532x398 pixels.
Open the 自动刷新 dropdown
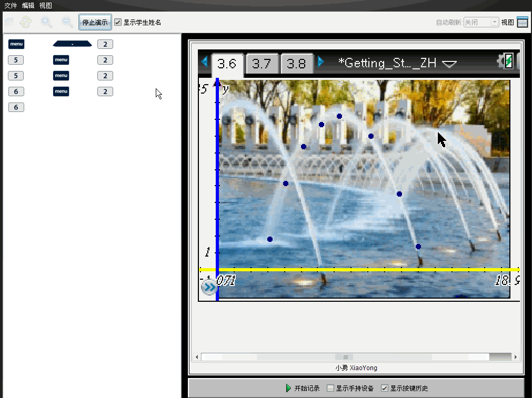pyautogui.click(x=481, y=23)
